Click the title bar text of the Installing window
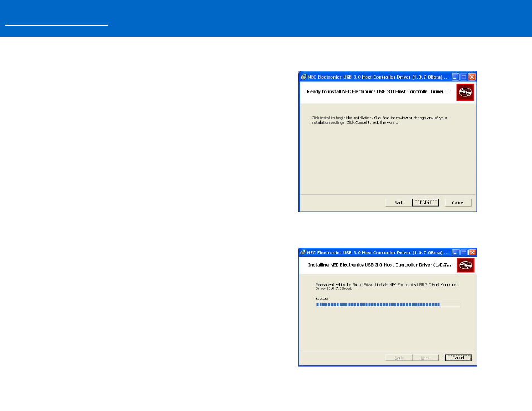This screenshot has height=411, width=532. 378,252
